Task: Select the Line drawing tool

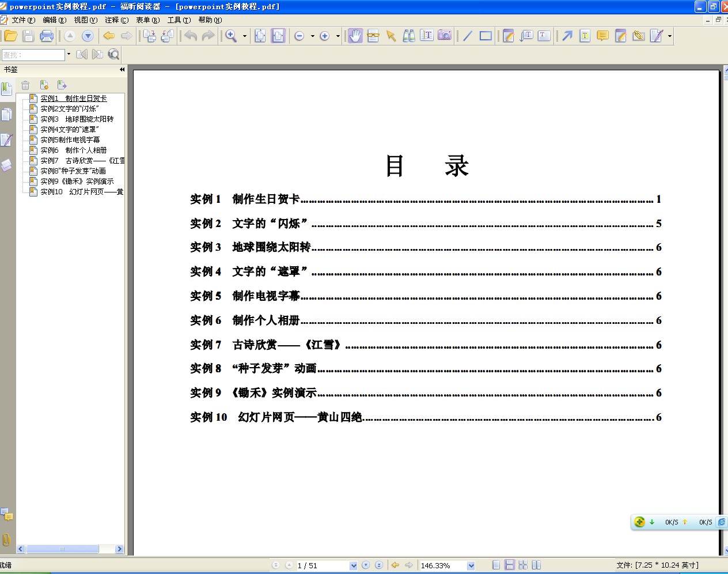Action: (x=468, y=36)
